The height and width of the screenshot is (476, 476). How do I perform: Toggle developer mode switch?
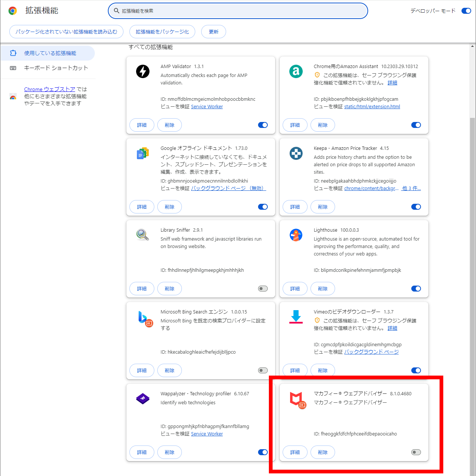(466, 11)
